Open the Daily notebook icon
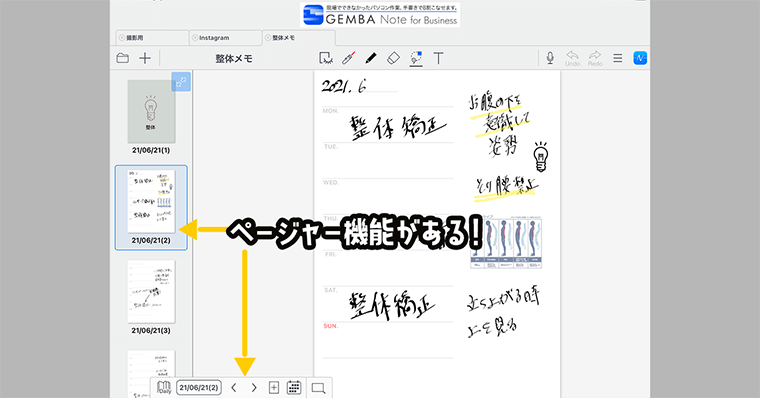 point(164,387)
